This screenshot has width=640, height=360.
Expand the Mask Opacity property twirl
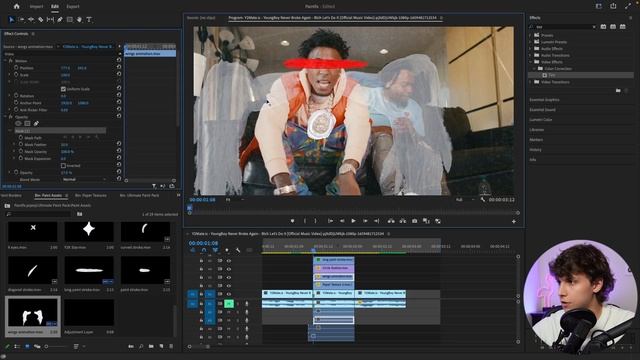tap(14, 151)
